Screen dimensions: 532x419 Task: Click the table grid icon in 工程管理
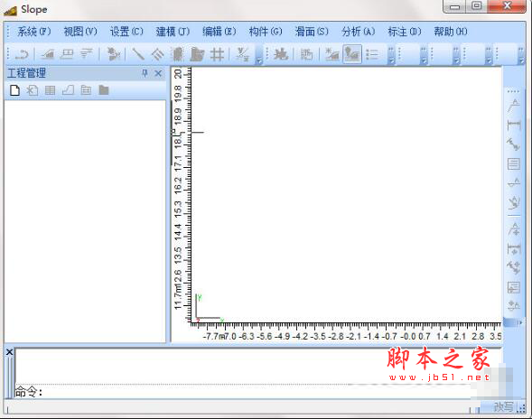pyautogui.click(x=51, y=90)
